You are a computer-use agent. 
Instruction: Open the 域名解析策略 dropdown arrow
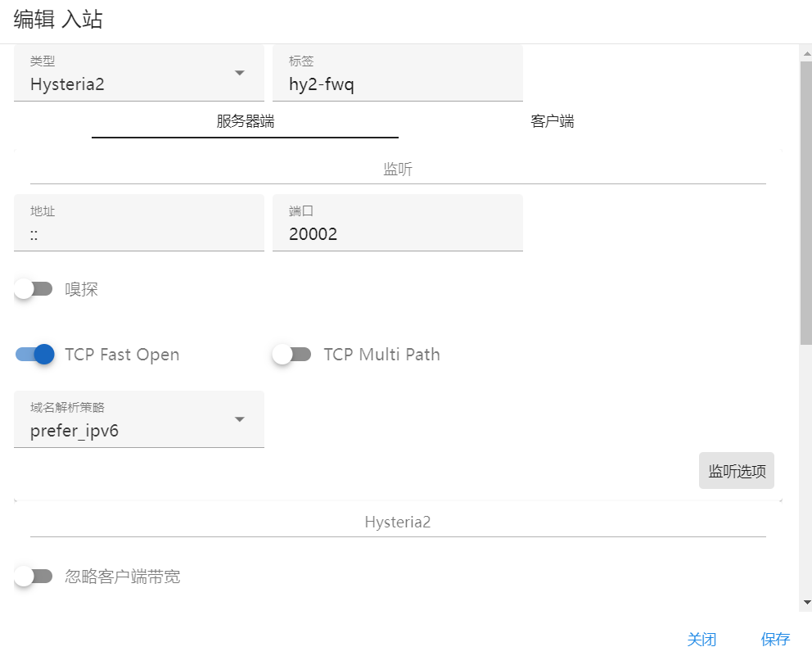point(239,419)
